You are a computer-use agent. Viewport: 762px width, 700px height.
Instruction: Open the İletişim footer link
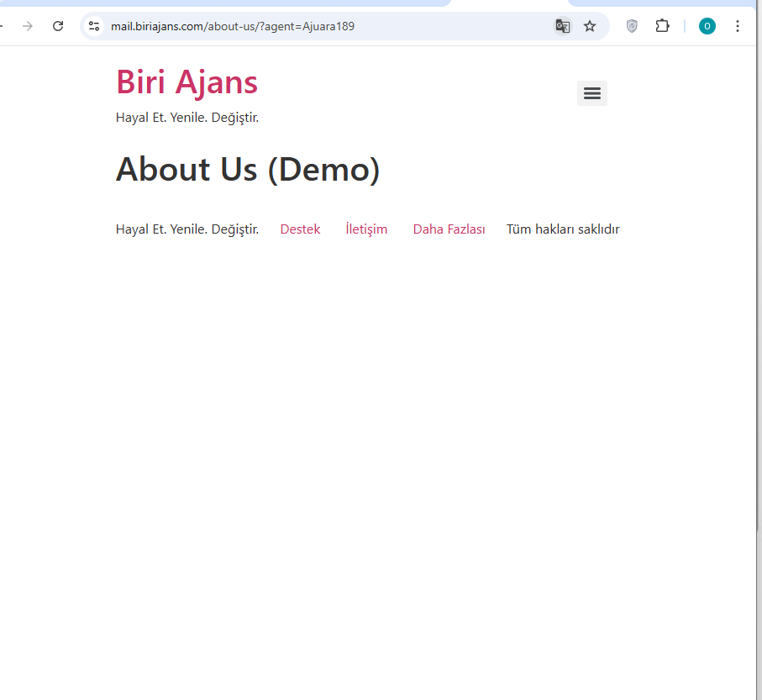click(x=366, y=229)
